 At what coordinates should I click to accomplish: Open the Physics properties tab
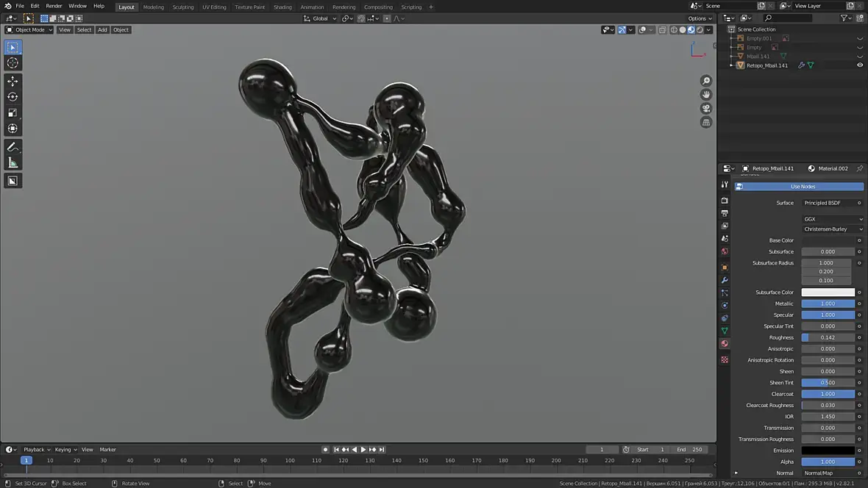tap(725, 306)
